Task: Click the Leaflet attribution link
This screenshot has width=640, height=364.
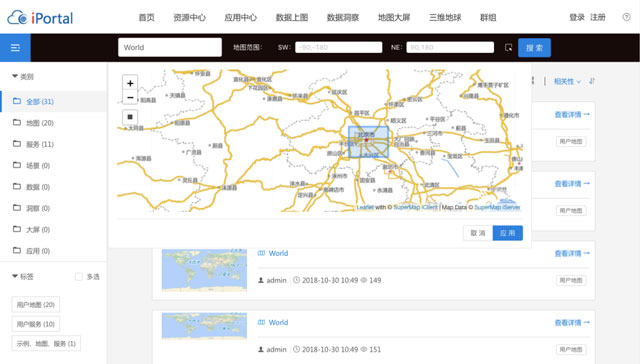Action: pos(365,207)
